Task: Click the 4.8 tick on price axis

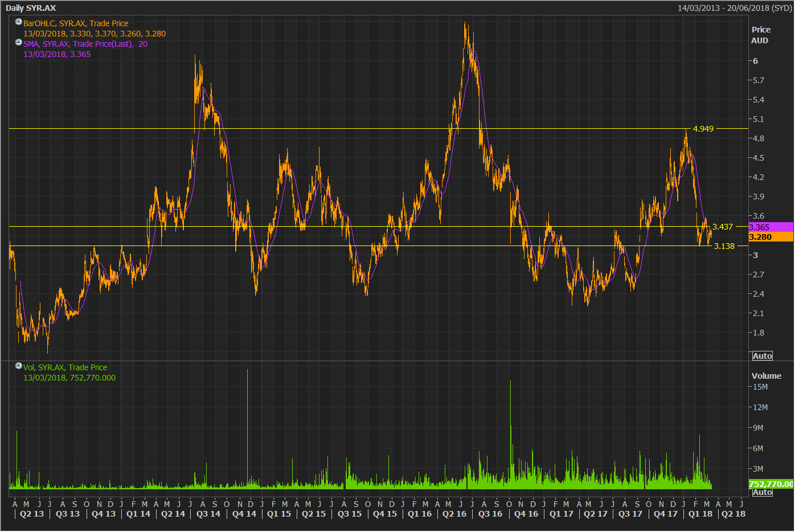Action: tap(759, 138)
